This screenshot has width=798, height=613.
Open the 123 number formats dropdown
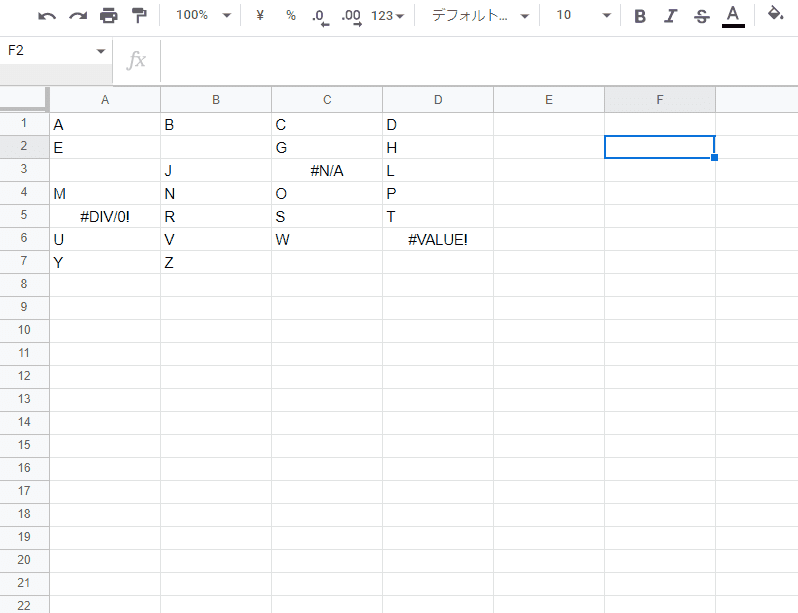(x=387, y=16)
